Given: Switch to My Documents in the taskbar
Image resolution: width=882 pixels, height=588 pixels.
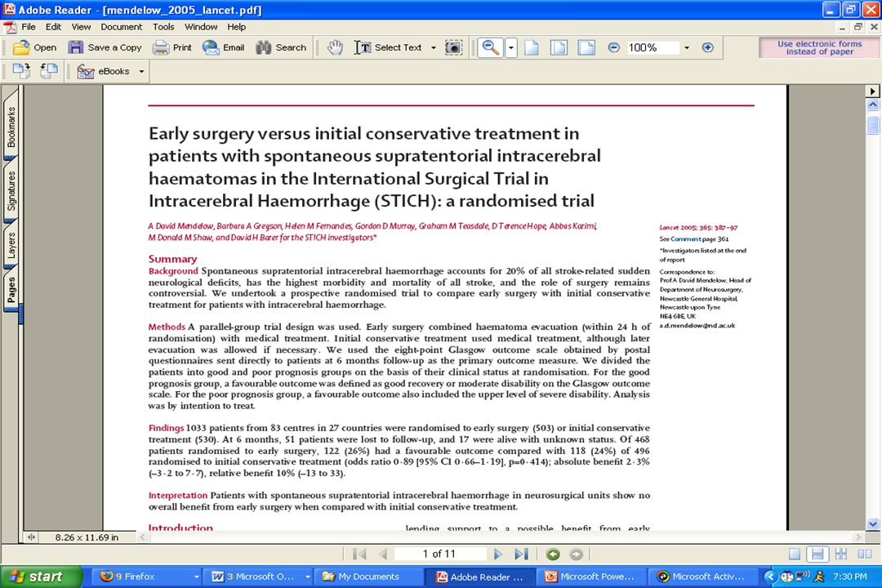Looking at the screenshot, I should pos(367,577).
